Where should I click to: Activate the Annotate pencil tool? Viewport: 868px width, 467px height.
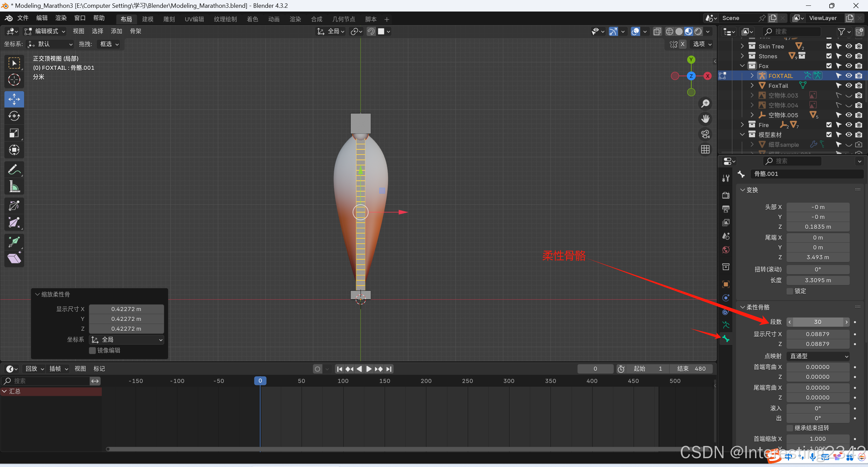click(14, 169)
